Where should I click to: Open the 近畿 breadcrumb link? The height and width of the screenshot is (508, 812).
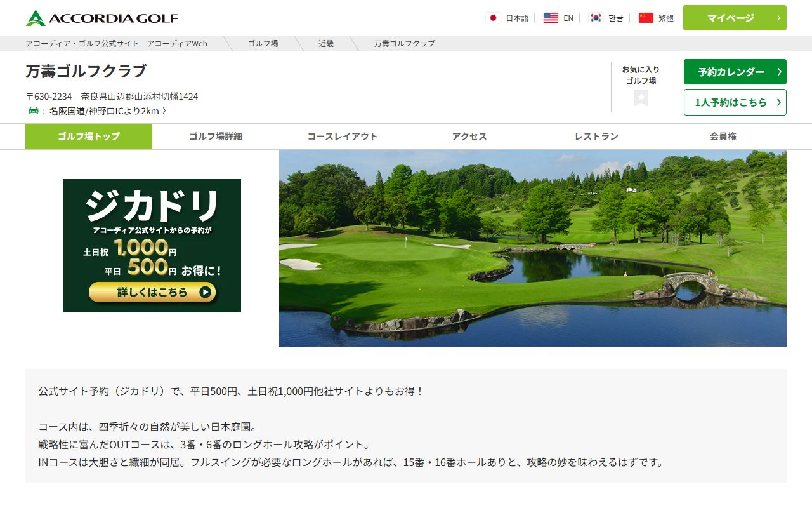coord(326,43)
